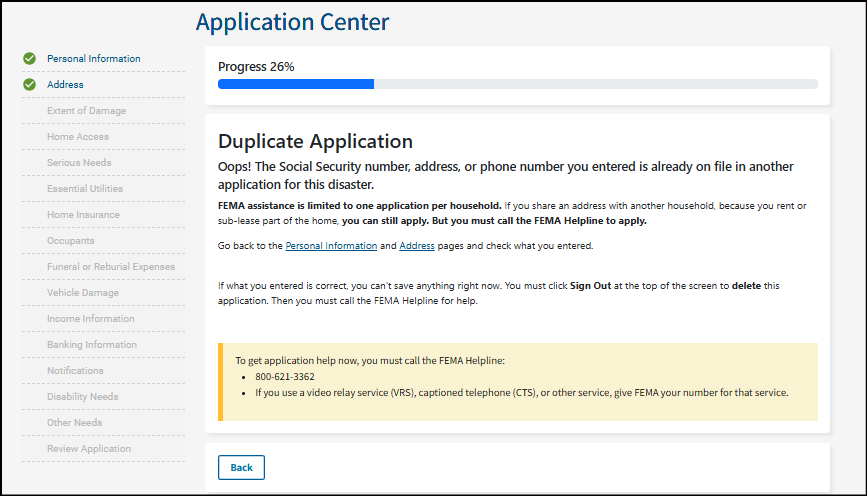The width and height of the screenshot is (867, 496).
Task: Select Extent of Damage in sidebar
Action: (x=86, y=111)
